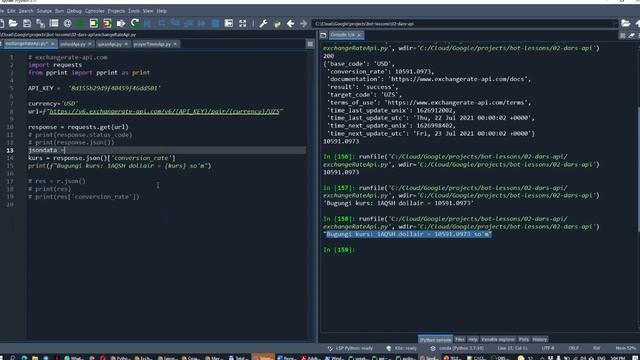Switch to the Files pane tab
The image size is (640, 360).
click(460, 340)
